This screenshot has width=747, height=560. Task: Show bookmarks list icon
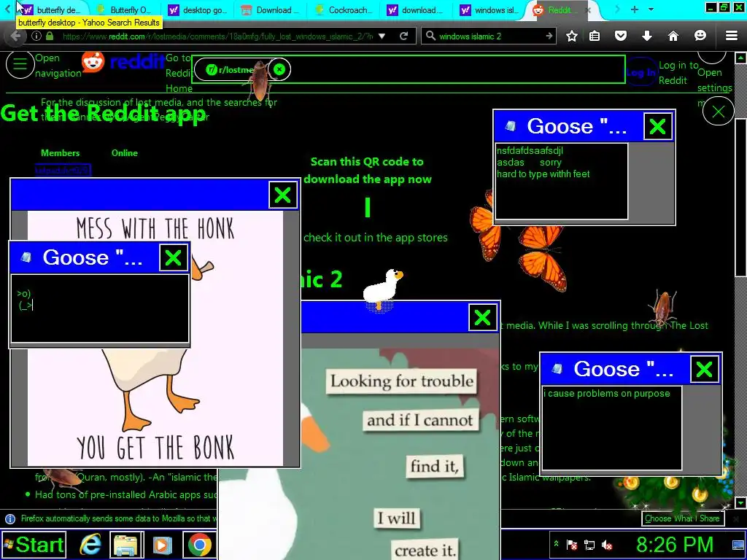click(595, 36)
